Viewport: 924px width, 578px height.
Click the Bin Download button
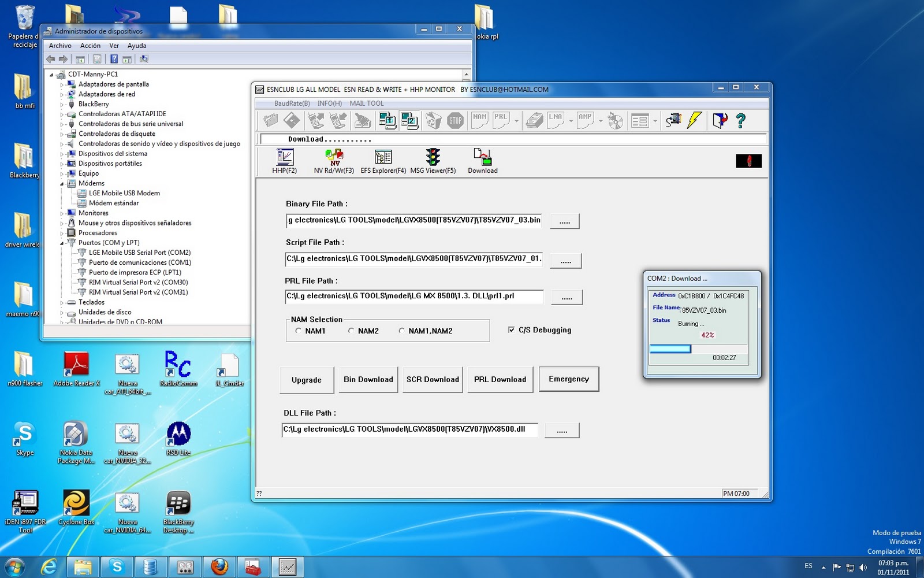368,380
